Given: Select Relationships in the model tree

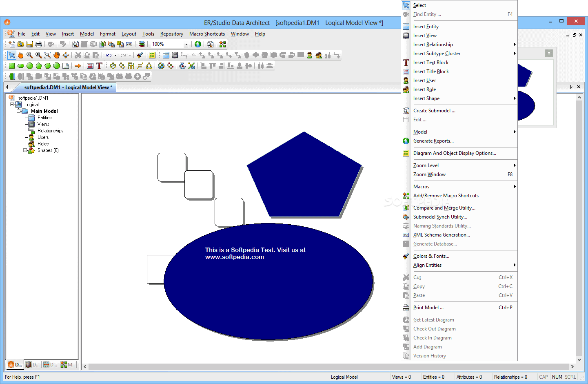Looking at the screenshot, I should click(50, 131).
